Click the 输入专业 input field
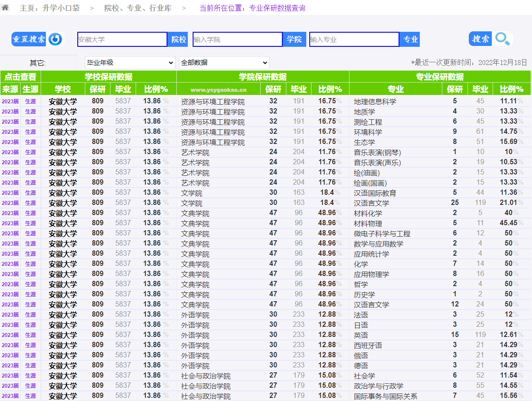The image size is (532, 401). point(354,39)
